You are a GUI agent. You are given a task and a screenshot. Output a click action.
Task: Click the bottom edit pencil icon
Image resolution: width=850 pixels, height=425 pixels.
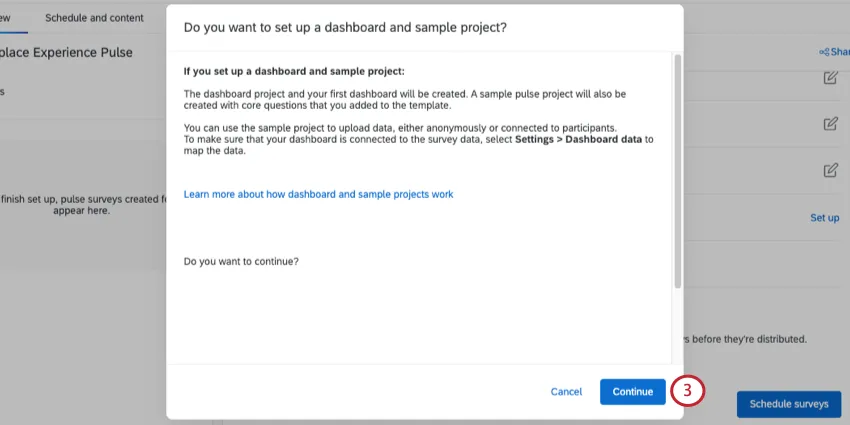point(830,170)
